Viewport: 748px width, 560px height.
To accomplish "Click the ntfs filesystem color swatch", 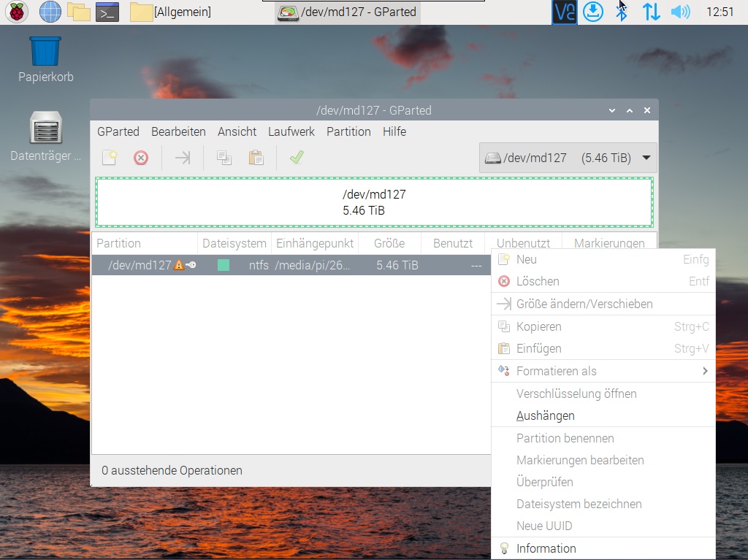I will [224, 265].
